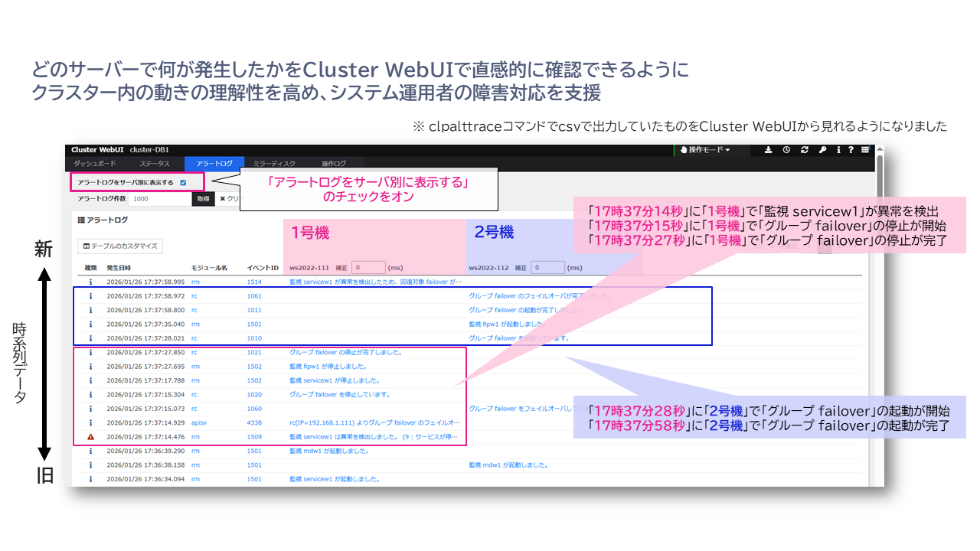Image resolution: width=980 pixels, height=551 pixels.
Task: Click the アラートログ件数 input field
Action: [x=159, y=199]
